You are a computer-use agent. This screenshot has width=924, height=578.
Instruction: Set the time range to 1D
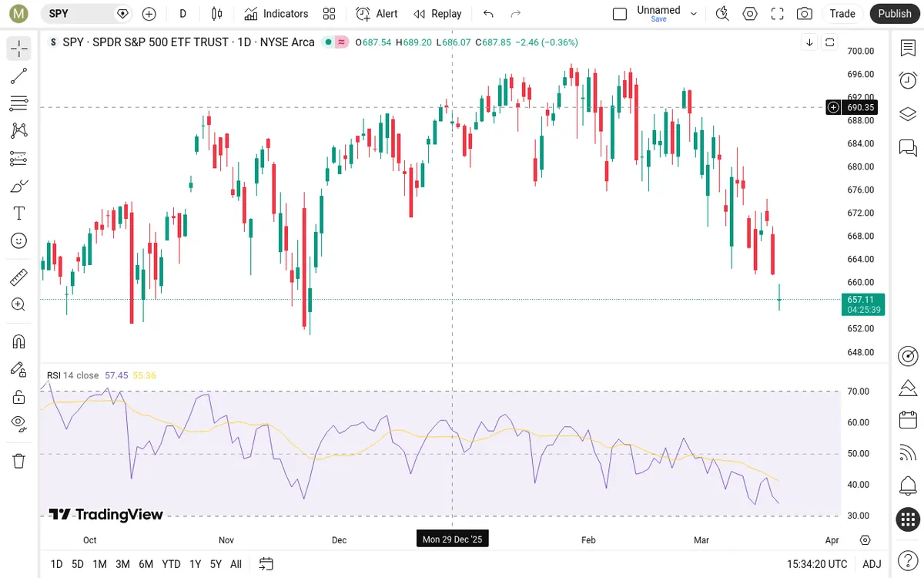[56, 564]
